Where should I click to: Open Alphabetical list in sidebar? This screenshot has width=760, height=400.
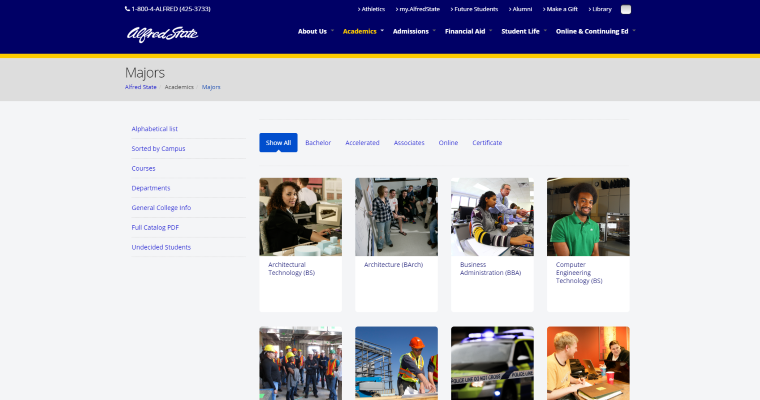coord(155,129)
